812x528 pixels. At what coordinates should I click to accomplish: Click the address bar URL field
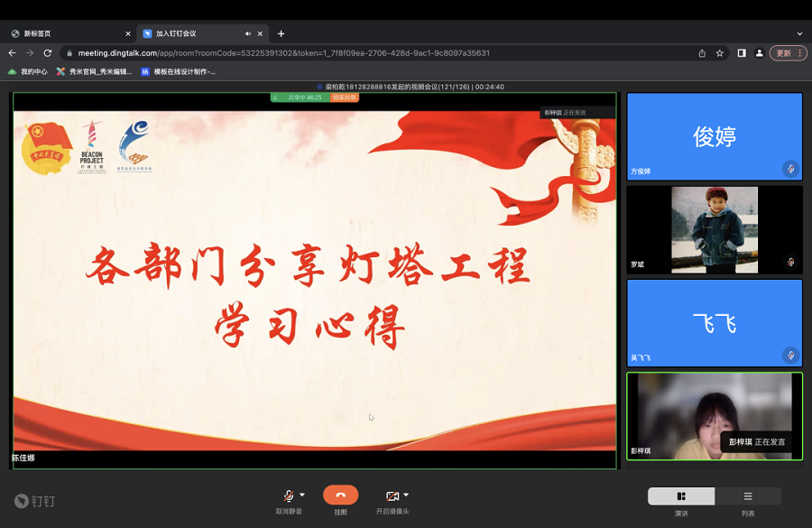point(361,53)
